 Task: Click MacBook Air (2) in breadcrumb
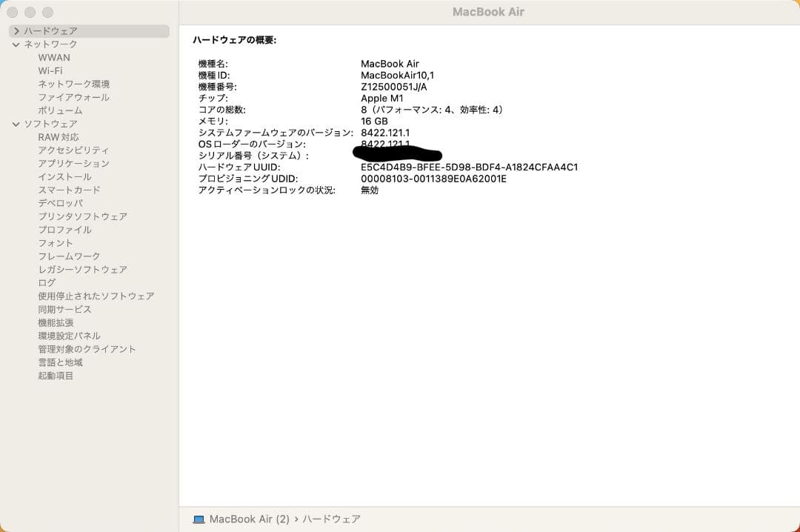tap(239, 519)
